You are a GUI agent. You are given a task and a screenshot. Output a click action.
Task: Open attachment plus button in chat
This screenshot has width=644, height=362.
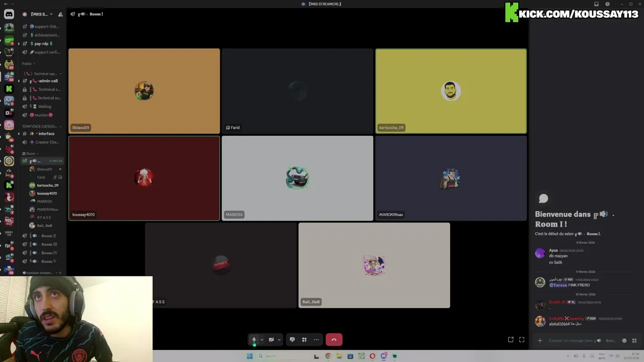click(540, 340)
